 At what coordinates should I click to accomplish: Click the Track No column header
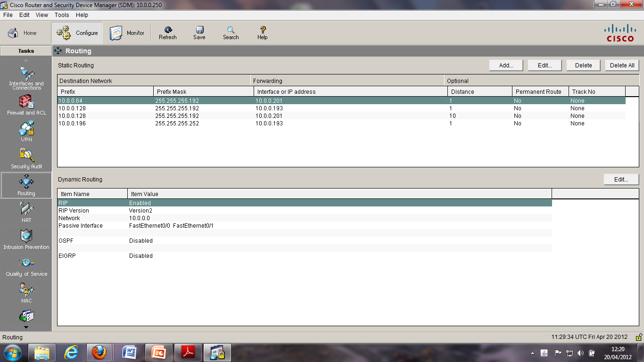click(597, 91)
